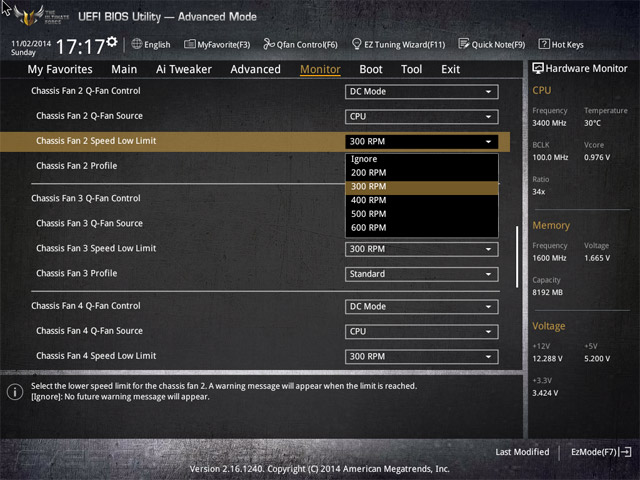Viewport: 640px width, 480px height.
Task: Switch to Tool tab
Action: click(411, 69)
